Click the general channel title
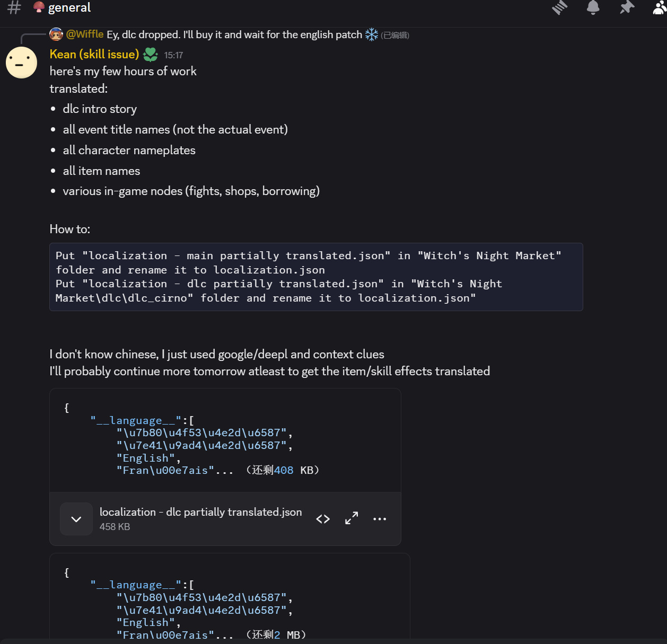Viewport: 667px width, 644px height. click(69, 8)
